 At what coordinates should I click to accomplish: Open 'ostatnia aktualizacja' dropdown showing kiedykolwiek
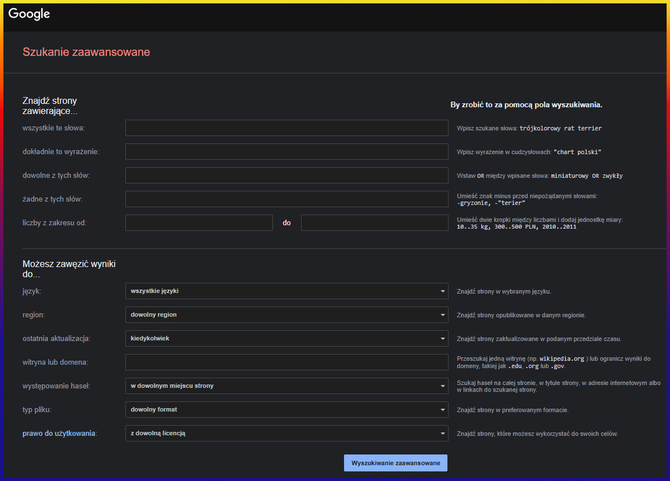[287, 339]
